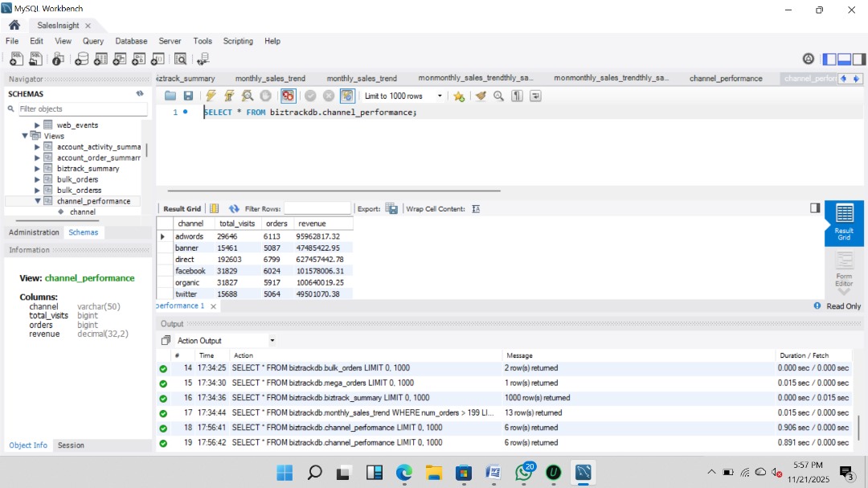Click the Filter Rows input box
Screen dimensions: 868x488
[317, 209]
